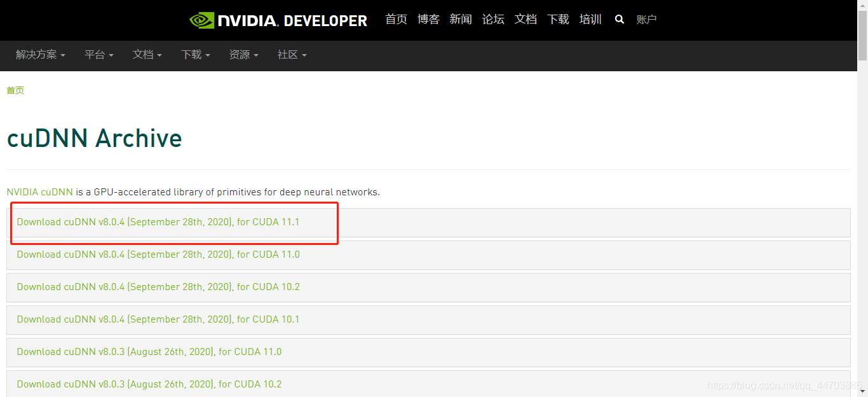868x397 pixels.
Task: Open the search magnifier icon
Action: (x=620, y=20)
